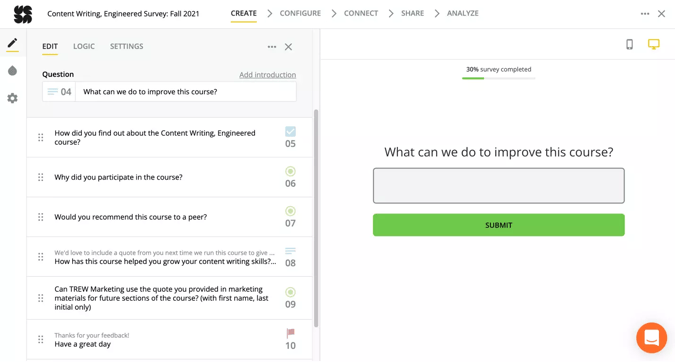
Task: Click the survey completed progress bar
Action: click(499, 78)
